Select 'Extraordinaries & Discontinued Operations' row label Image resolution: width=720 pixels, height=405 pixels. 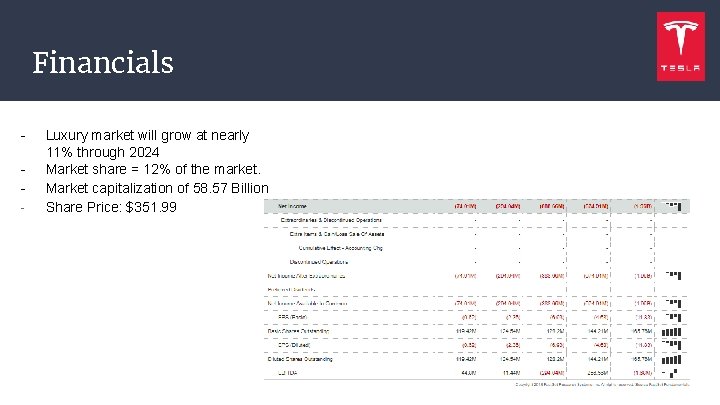[331, 220]
